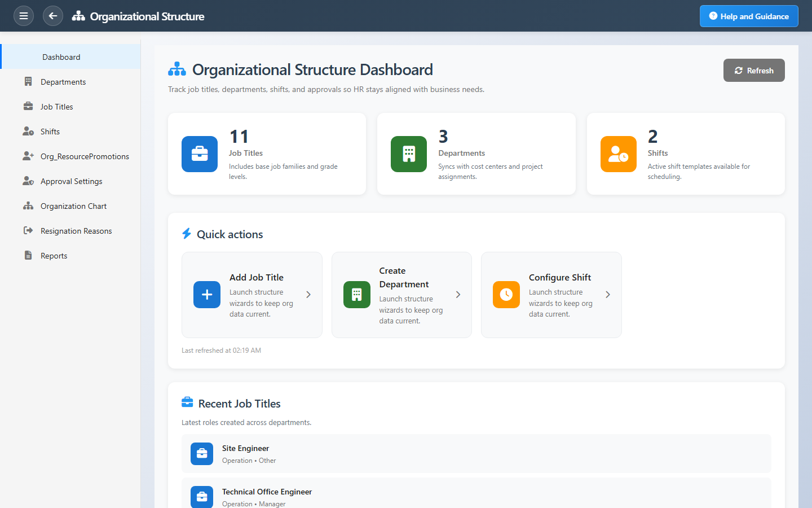
Task: Click the Site Engineer briefcase icon
Action: coord(202,454)
